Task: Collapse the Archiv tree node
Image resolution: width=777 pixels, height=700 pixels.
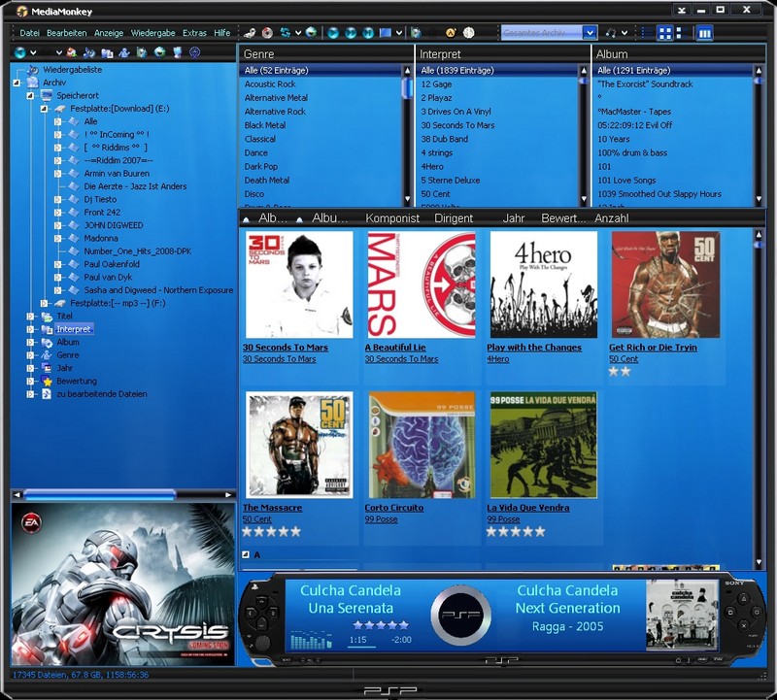Action: click(x=17, y=83)
